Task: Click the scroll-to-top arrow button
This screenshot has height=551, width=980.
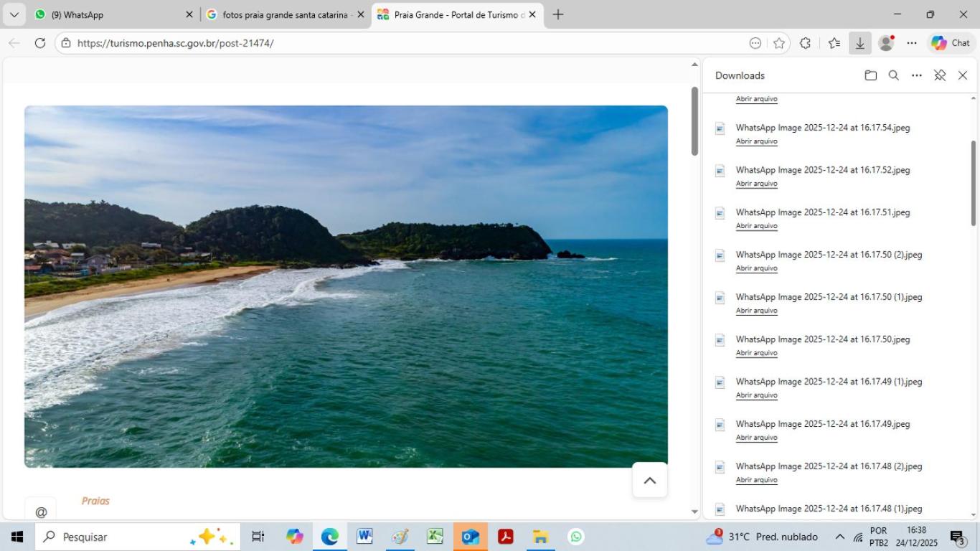Action: 649,481
